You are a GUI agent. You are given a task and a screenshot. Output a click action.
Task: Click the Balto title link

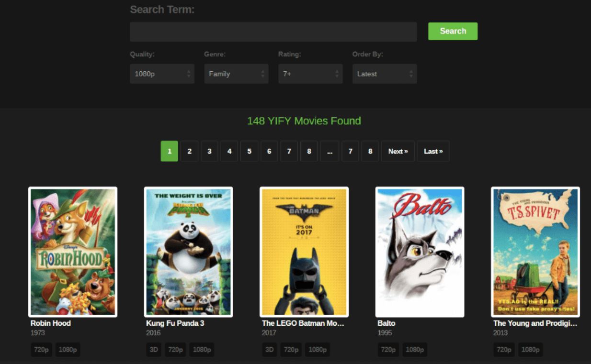pos(386,323)
